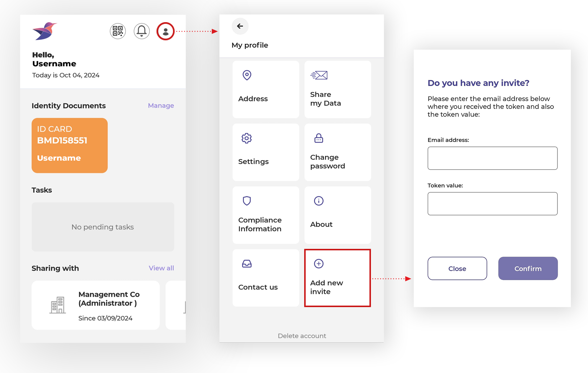
Task: Open the Address tile
Action: (x=266, y=90)
